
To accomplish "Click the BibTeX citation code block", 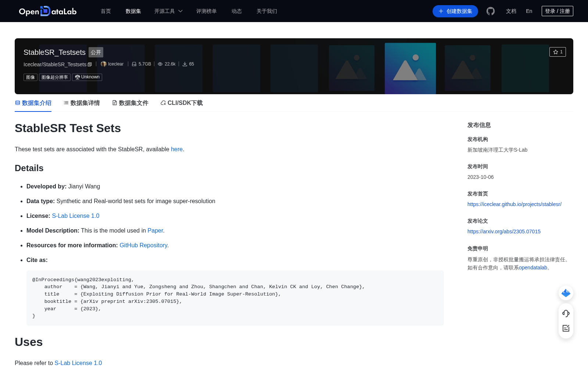I will coord(235,298).
